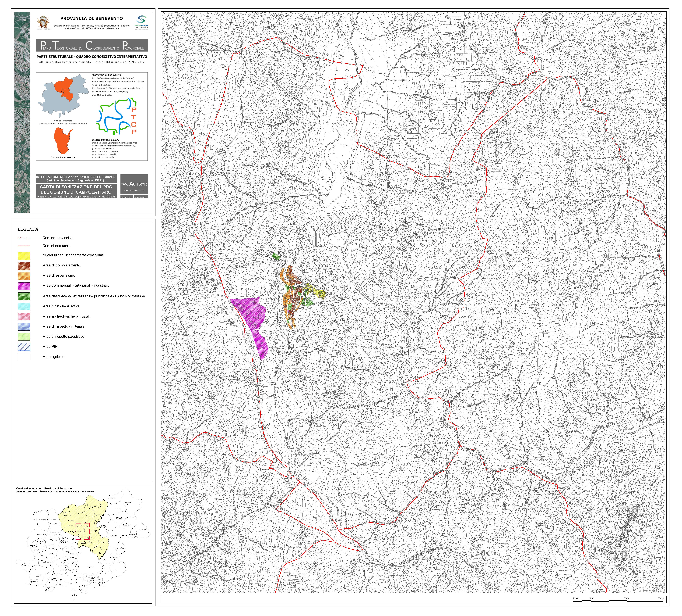Click the 'Quadro d'unione della Provincia di Benevento' caption
Viewport: 682px width, 616px height.
tap(44, 489)
